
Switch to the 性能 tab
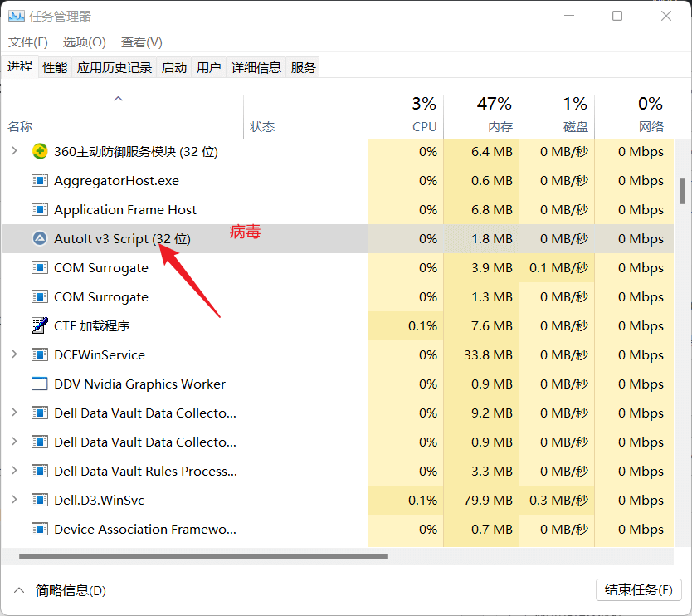(x=55, y=67)
